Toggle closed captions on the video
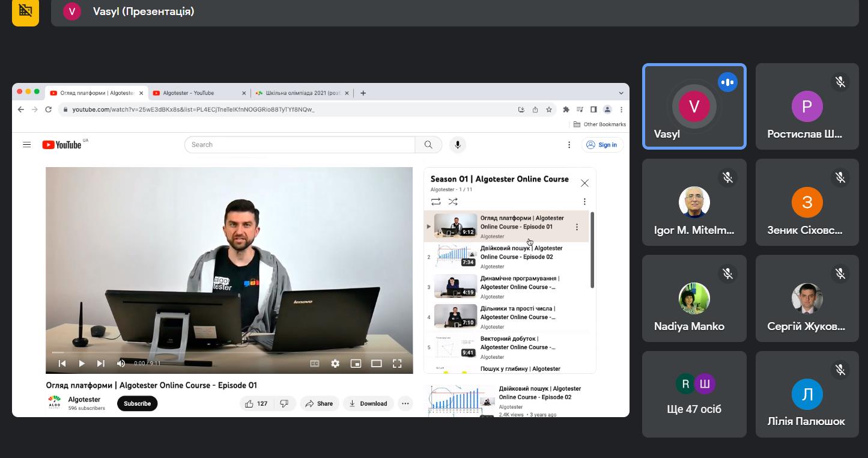The height and width of the screenshot is (458, 868). point(314,364)
